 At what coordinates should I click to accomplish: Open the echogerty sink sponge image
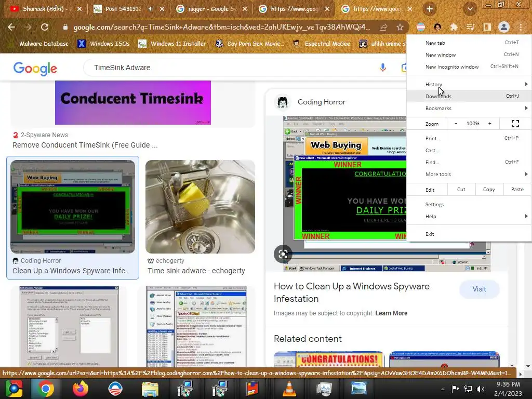200,207
